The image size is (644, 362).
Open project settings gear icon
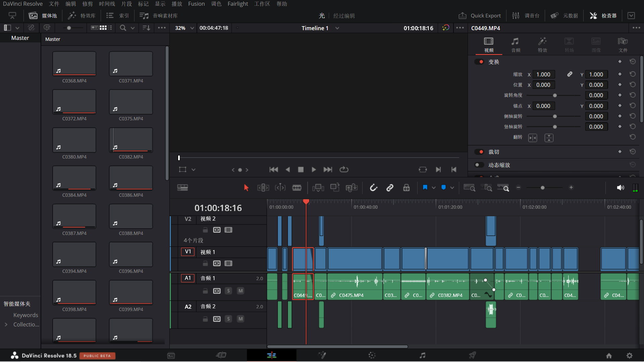click(630, 356)
